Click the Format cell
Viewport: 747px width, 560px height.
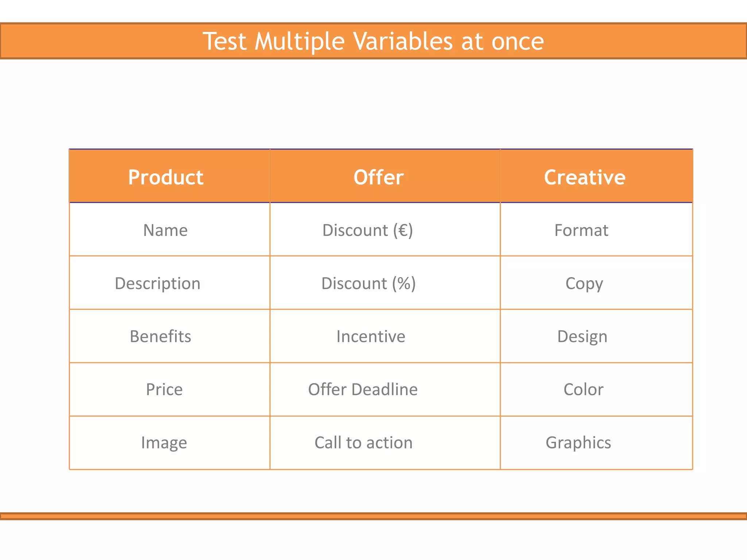point(581,230)
